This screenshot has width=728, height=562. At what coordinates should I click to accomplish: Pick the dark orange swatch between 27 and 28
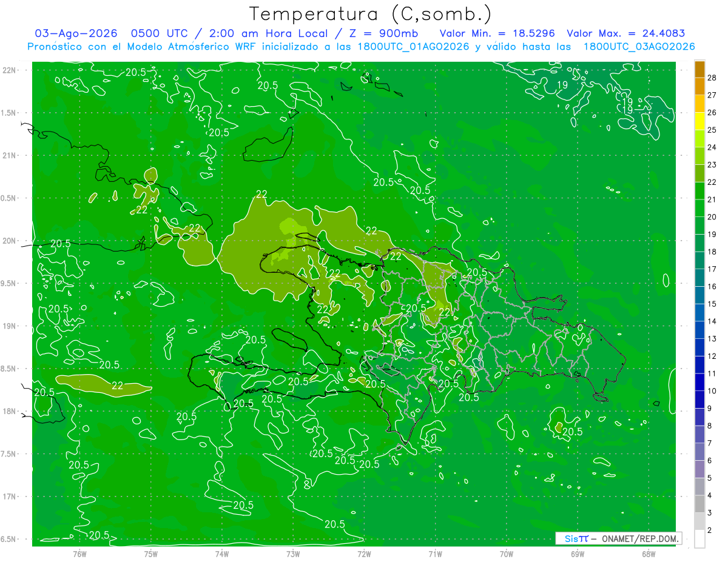pos(699,87)
